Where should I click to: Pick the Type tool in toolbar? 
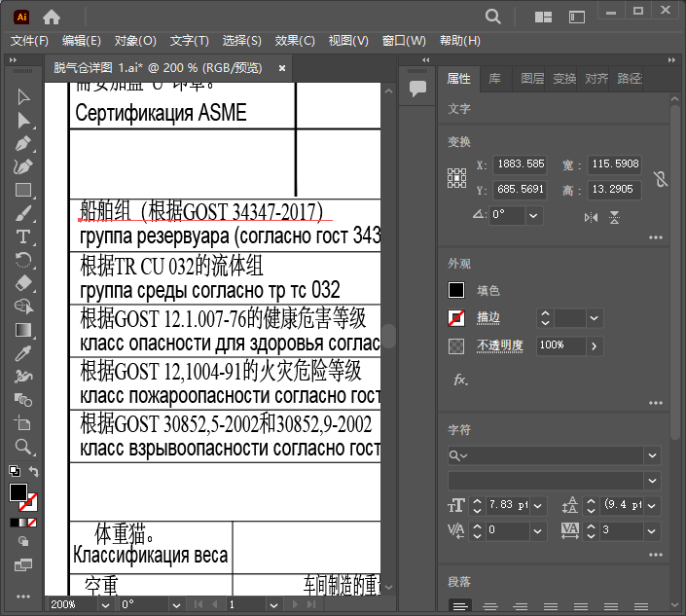click(x=23, y=236)
